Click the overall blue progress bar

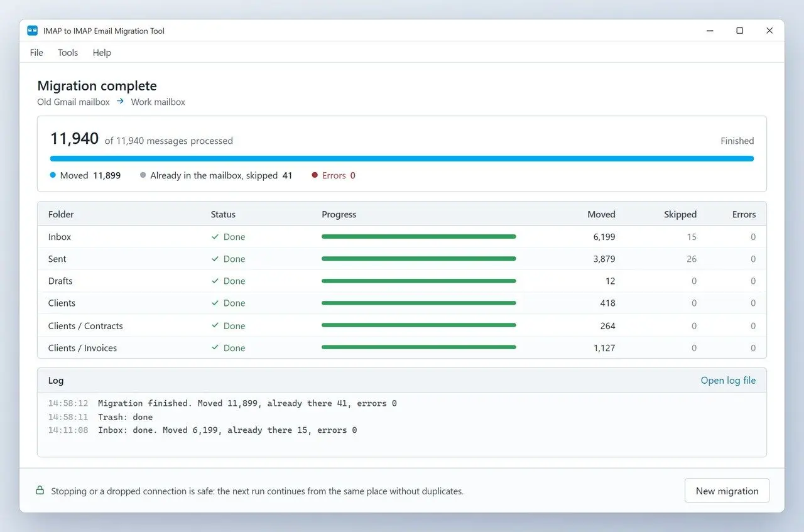pos(402,159)
